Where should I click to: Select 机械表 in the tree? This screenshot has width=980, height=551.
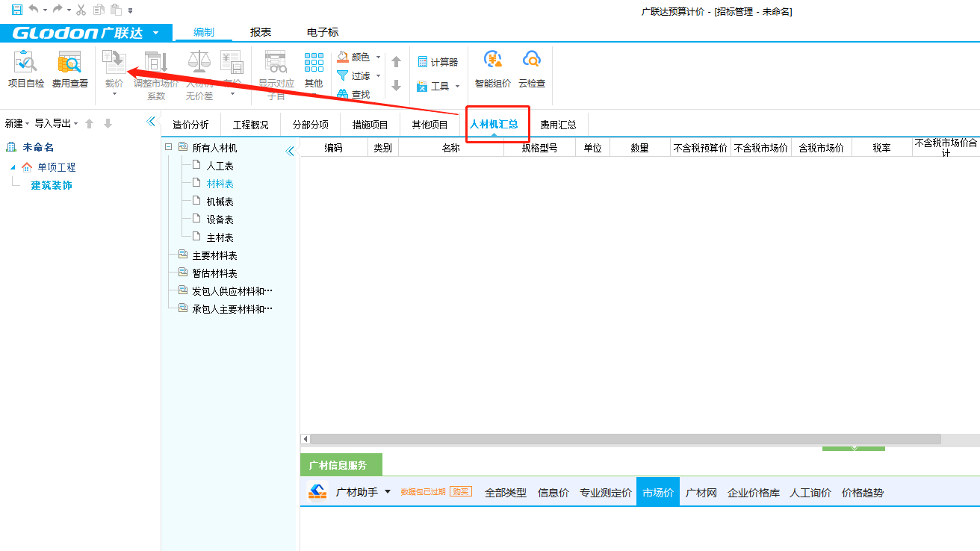[x=220, y=202]
